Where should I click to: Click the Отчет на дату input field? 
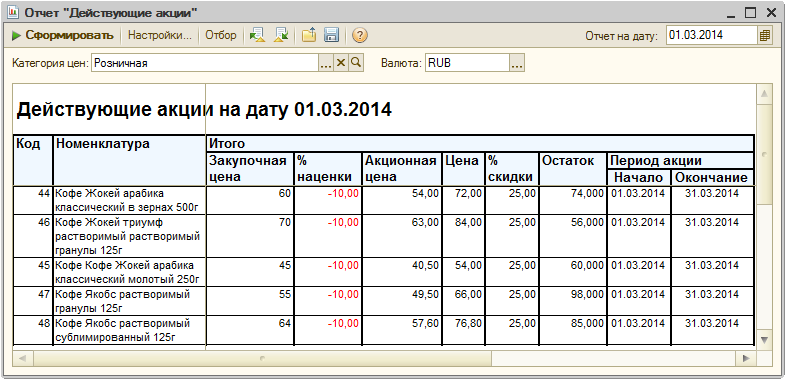coord(711,36)
